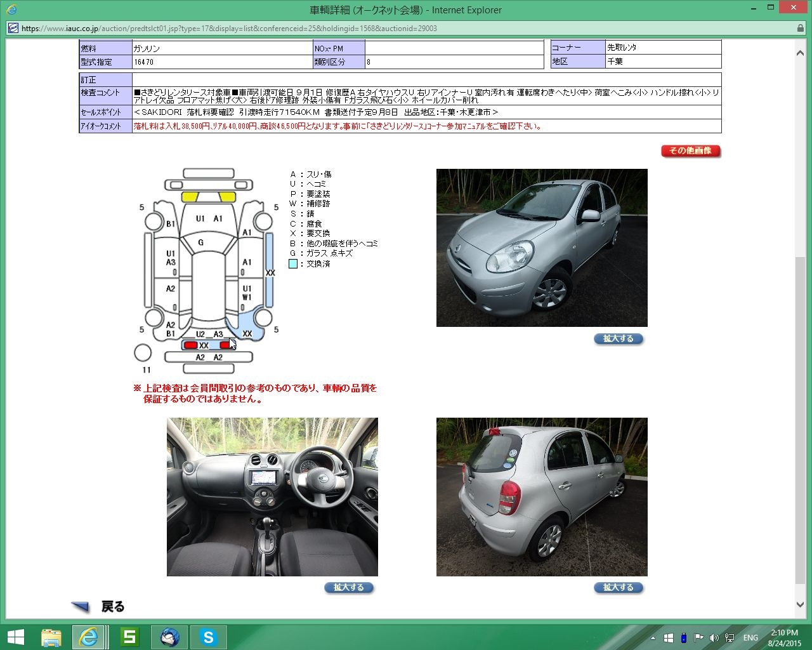Click the ENG language indicator
Image resolution: width=812 pixels, height=650 pixels.
tap(750, 638)
